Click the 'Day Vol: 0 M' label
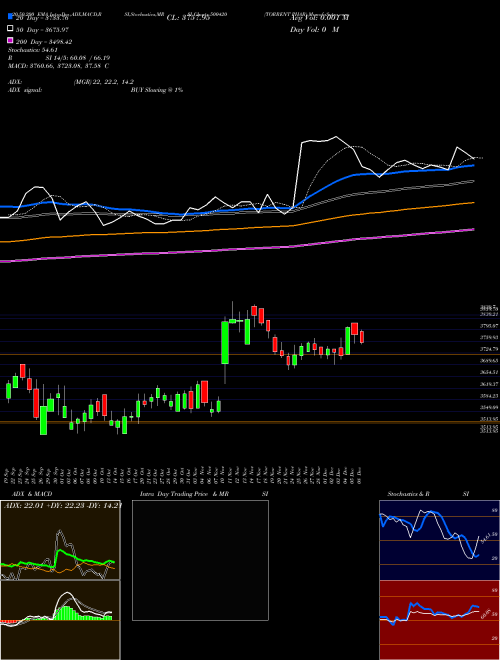Screen dimensions: 500x660 pyautogui.click(x=314, y=30)
